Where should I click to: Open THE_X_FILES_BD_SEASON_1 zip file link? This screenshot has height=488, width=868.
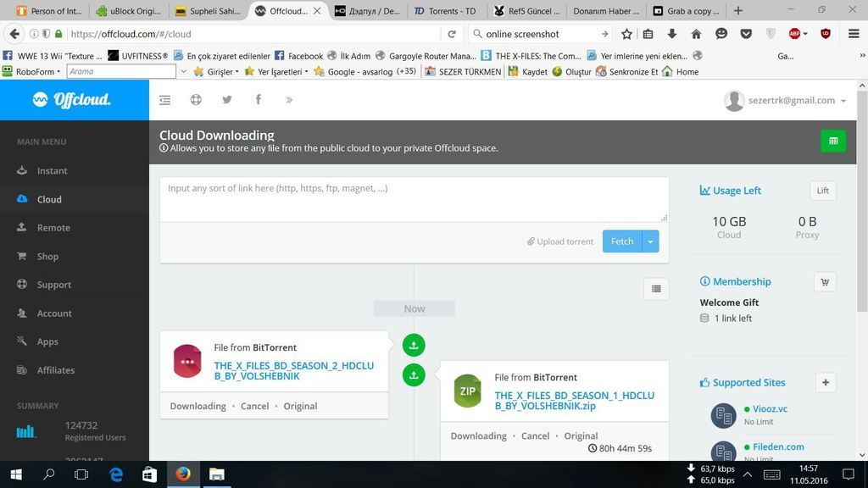pyautogui.click(x=574, y=401)
